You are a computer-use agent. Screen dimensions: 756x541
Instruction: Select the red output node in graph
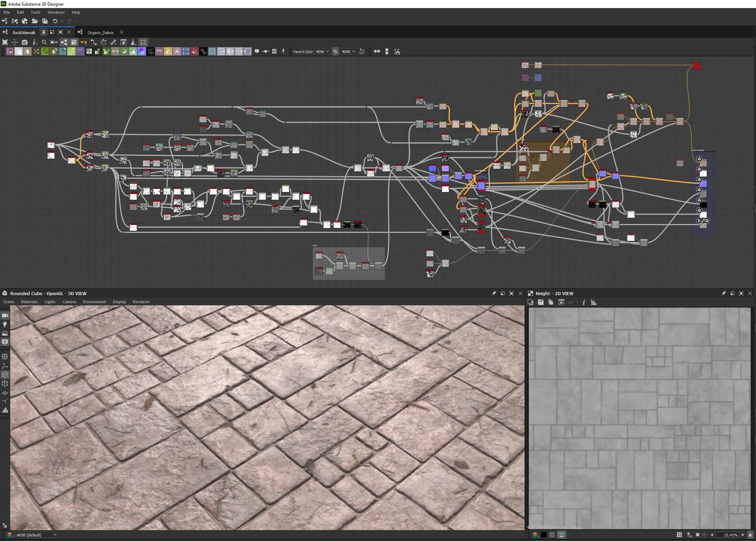click(x=697, y=66)
